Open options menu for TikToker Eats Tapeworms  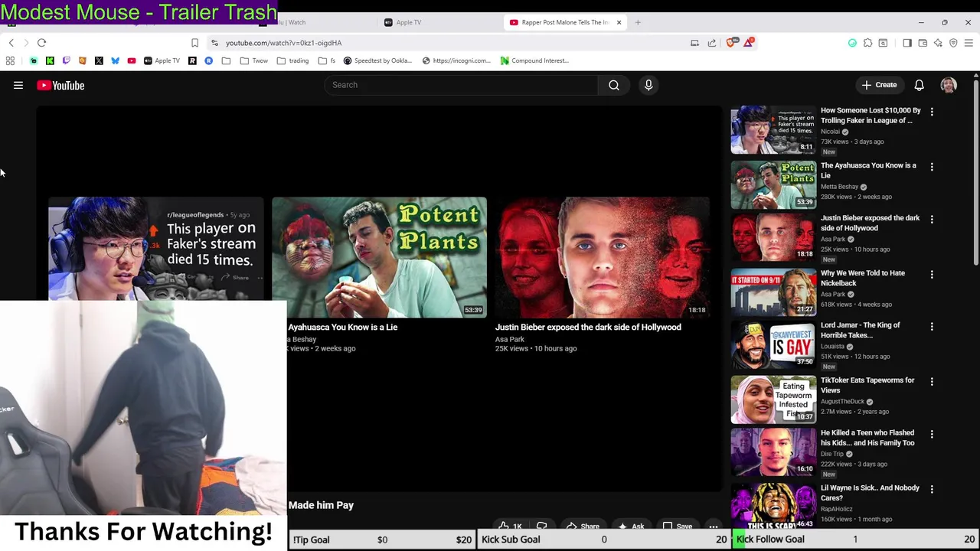click(932, 382)
